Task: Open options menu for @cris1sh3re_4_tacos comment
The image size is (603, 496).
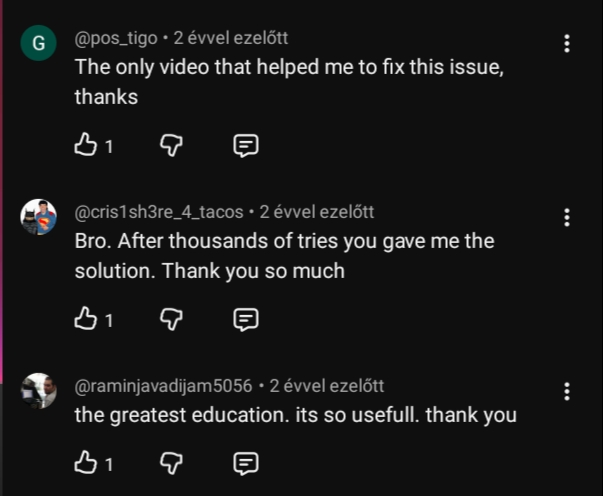Action: 567,217
